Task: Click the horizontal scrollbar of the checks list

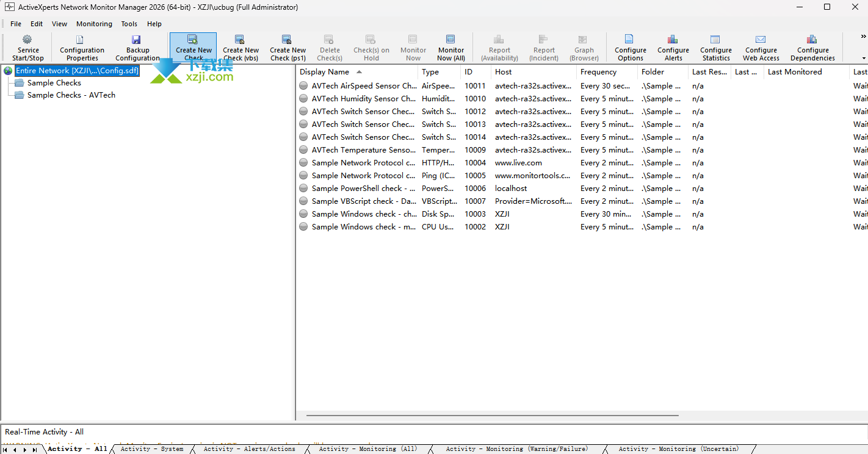Action: (492, 416)
